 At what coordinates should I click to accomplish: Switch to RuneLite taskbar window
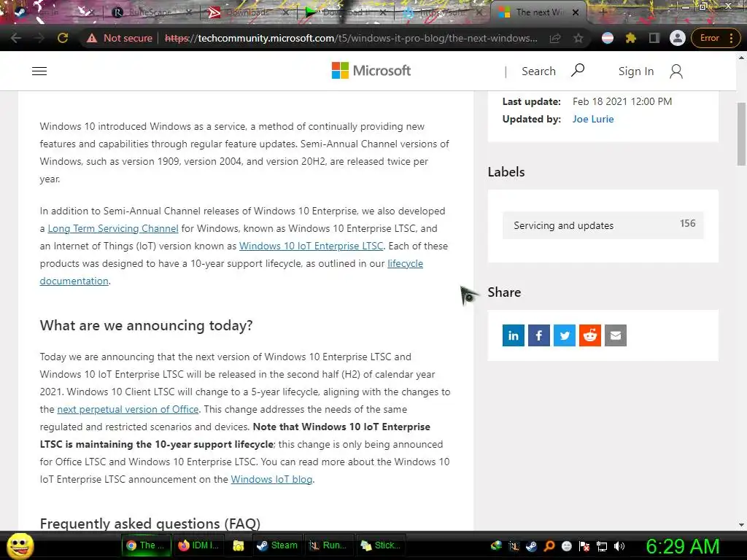[x=328, y=545]
